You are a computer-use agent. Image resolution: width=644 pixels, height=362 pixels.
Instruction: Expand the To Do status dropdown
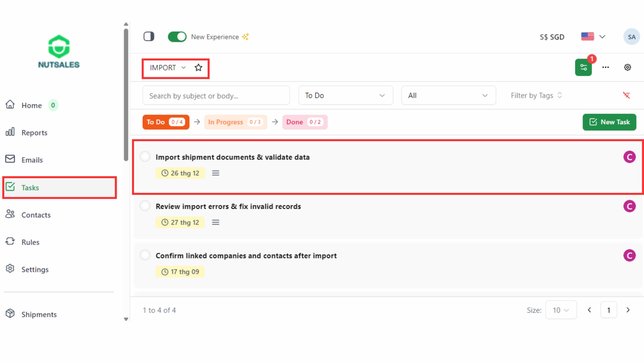(346, 95)
